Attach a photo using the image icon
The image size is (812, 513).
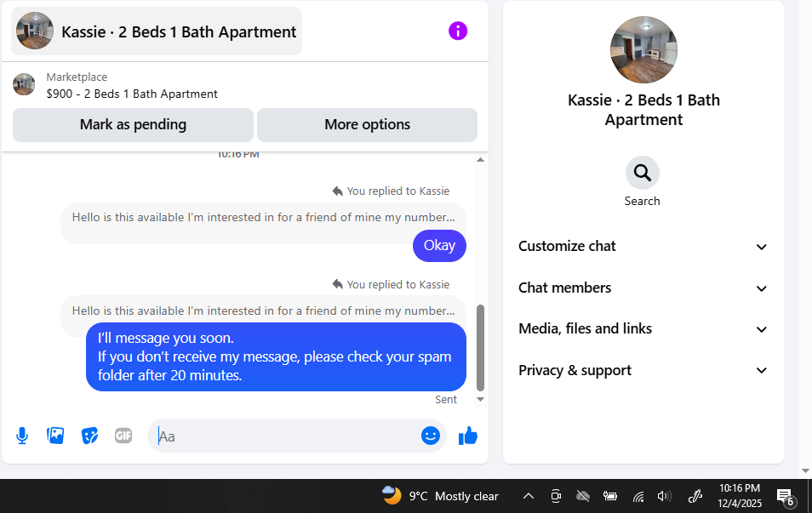coord(55,436)
